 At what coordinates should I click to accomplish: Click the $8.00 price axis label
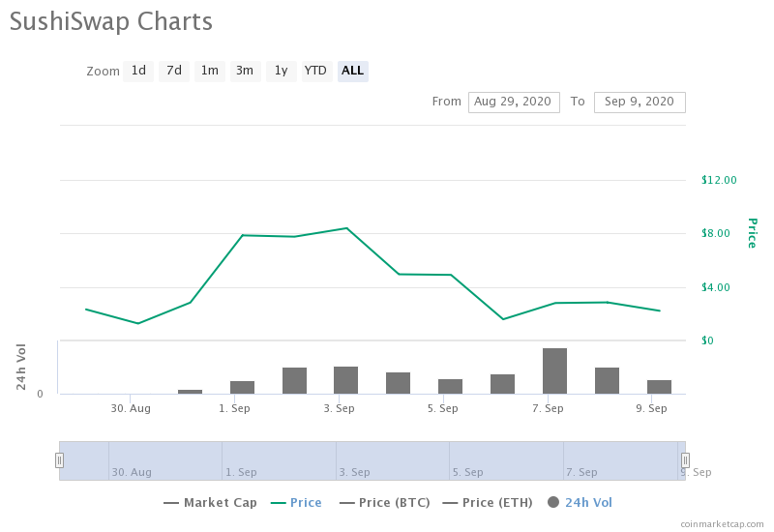[715, 233]
